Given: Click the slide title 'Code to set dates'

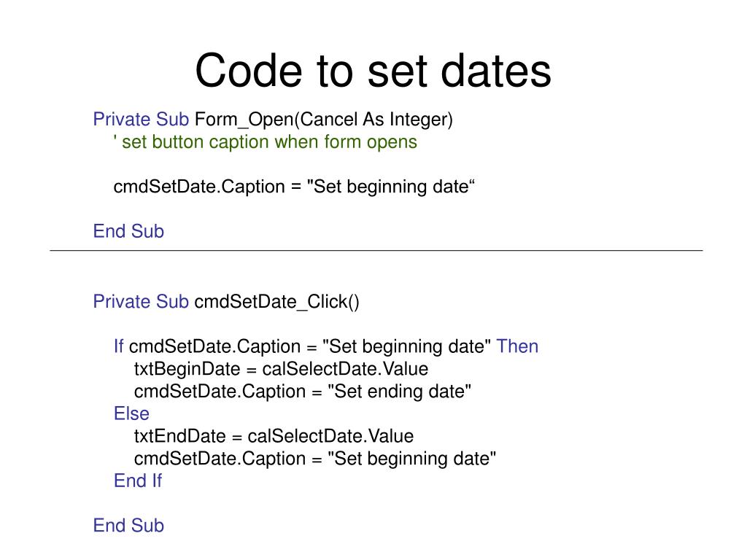Looking at the screenshot, I should (373, 71).
